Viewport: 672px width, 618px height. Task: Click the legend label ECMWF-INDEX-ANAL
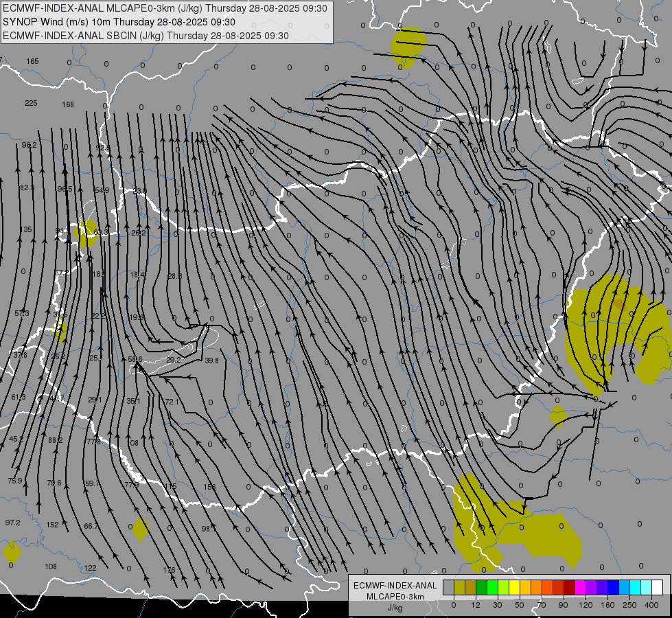pyautogui.click(x=395, y=586)
